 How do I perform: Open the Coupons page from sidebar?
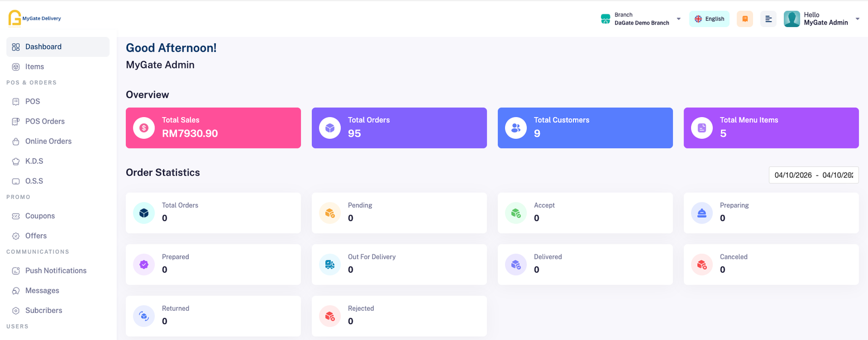(40, 216)
